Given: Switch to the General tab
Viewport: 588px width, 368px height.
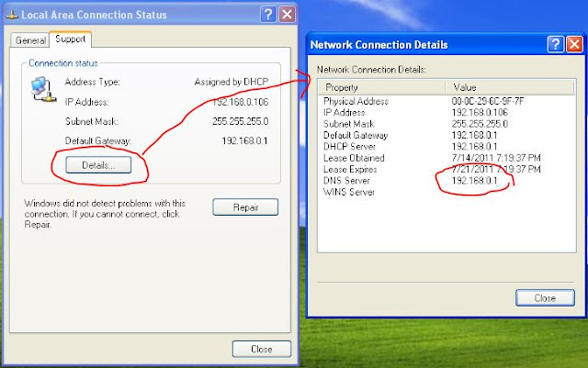Looking at the screenshot, I should pyautogui.click(x=30, y=40).
